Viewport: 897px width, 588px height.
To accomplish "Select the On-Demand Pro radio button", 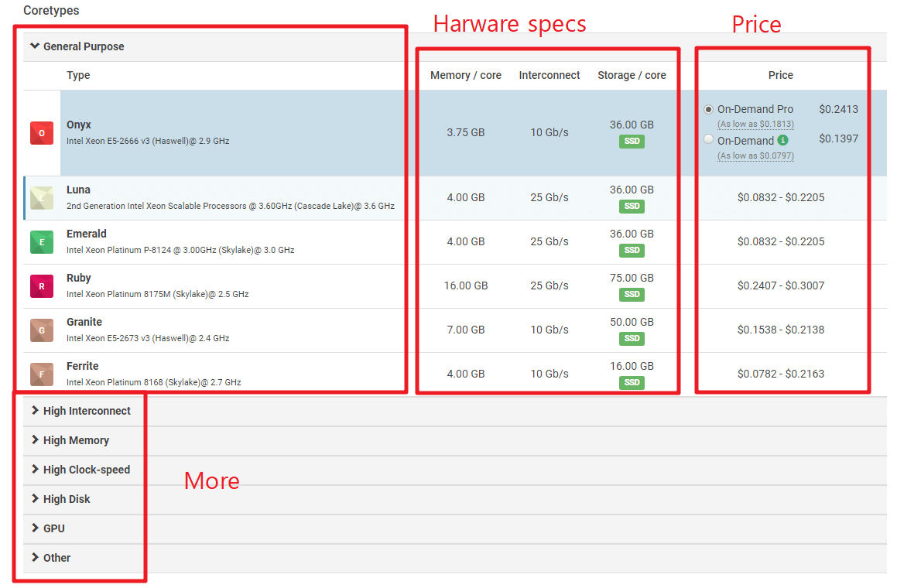I will (708, 110).
